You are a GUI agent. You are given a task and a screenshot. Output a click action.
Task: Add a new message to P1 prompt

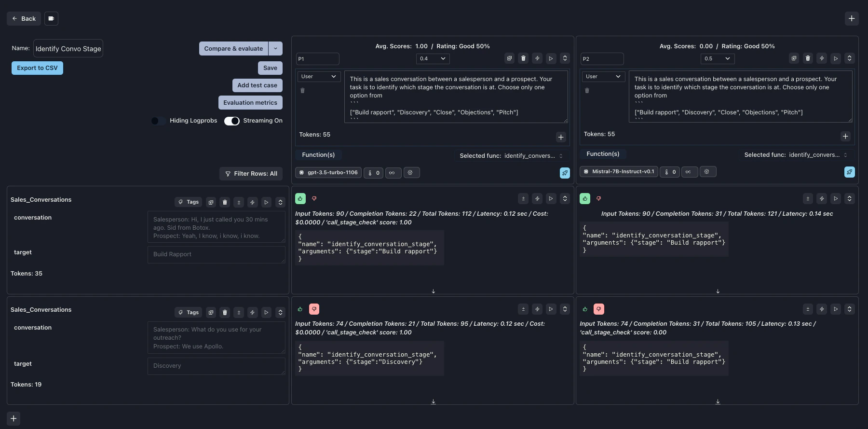561,137
